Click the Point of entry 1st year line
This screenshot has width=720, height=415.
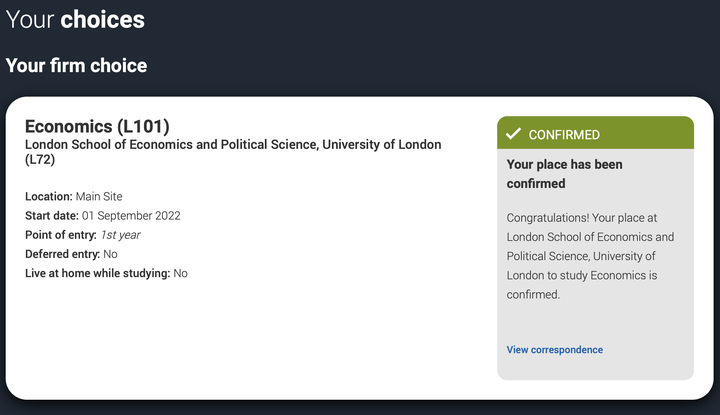83,235
